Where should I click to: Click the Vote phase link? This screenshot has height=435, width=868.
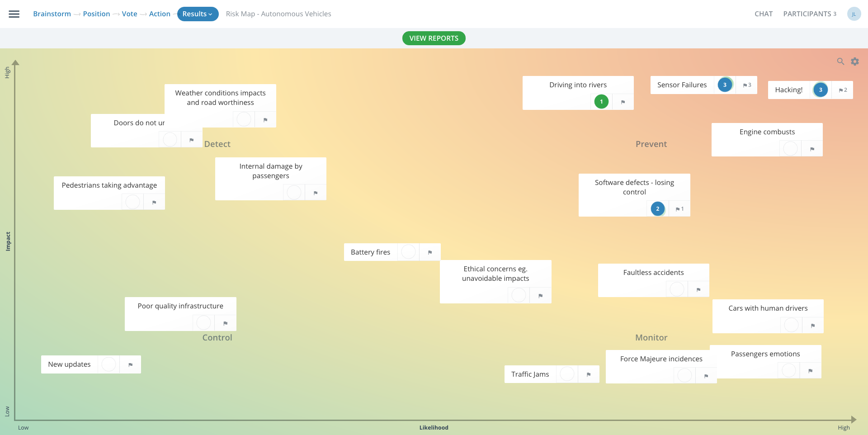(130, 14)
